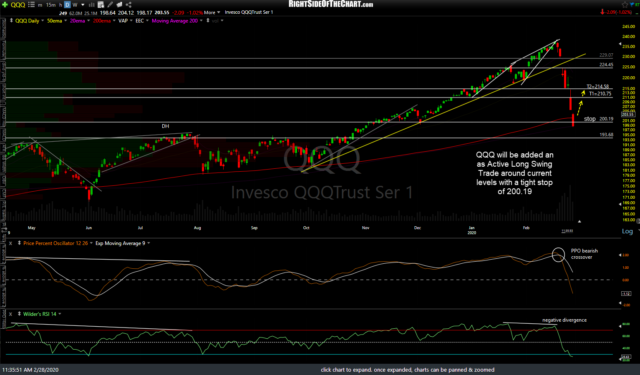This screenshot has height=375, width=640.
Task: Click the small up triangle above time axis
Action: 579,222
